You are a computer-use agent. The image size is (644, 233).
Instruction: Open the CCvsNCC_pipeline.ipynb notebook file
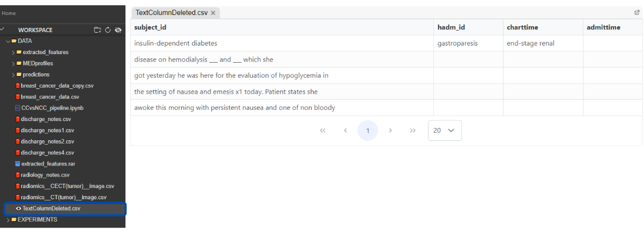click(52, 108)
